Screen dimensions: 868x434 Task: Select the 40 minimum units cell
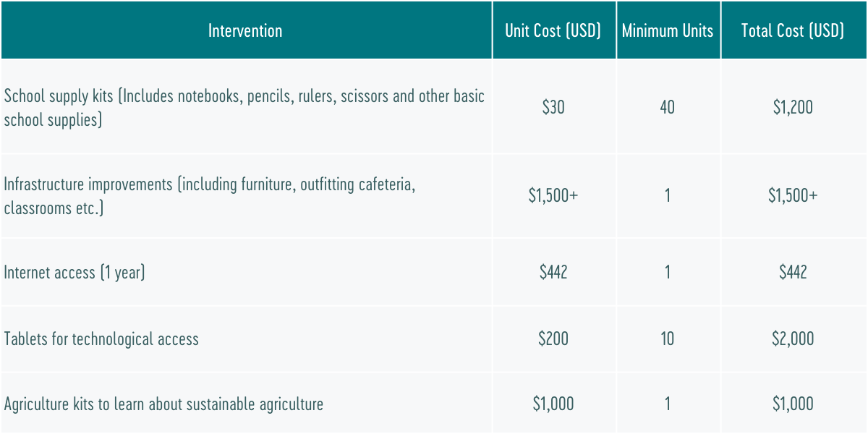point(668,108)
